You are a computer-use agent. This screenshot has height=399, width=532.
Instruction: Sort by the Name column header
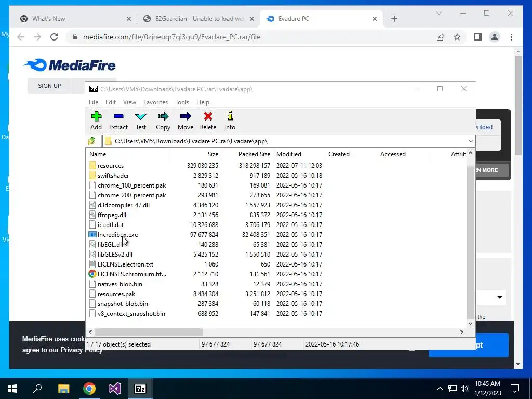(128, 154)
